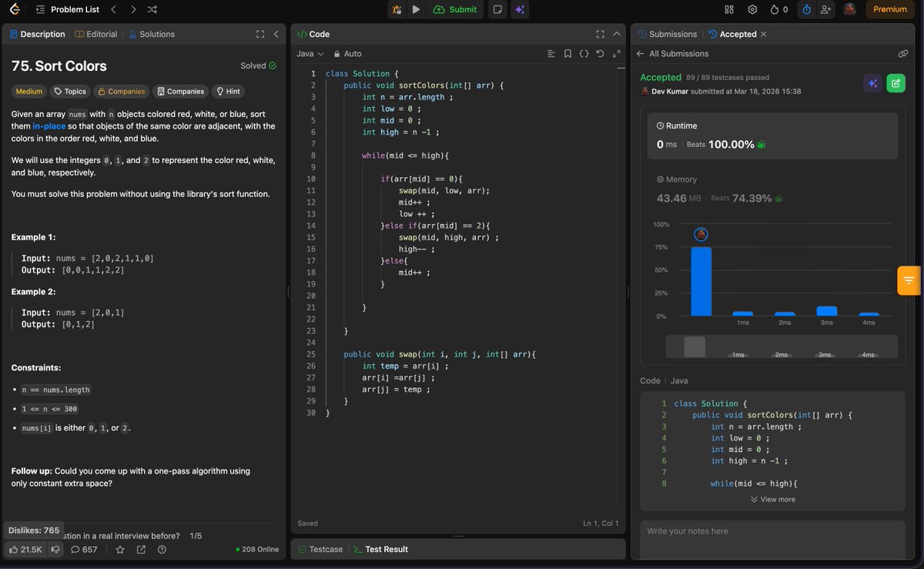
Task: Click the tallest runtime distribution bar
Action: [701, 281]
